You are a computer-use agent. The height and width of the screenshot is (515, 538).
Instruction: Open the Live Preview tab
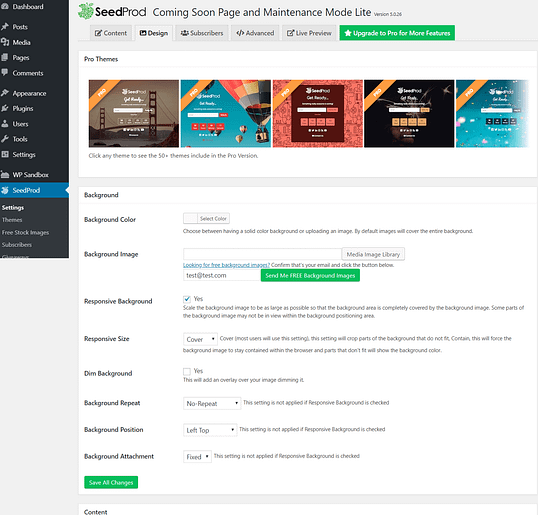pos(309,33)
